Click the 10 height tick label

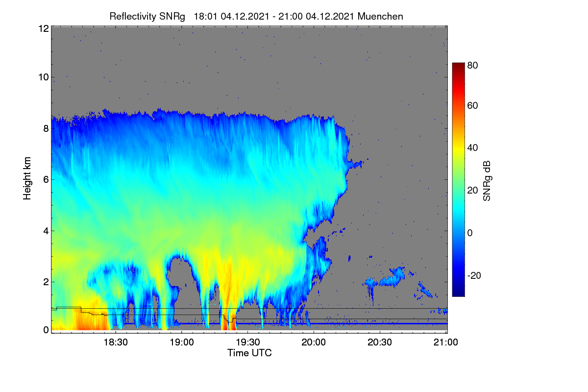(x=43, y=77)
